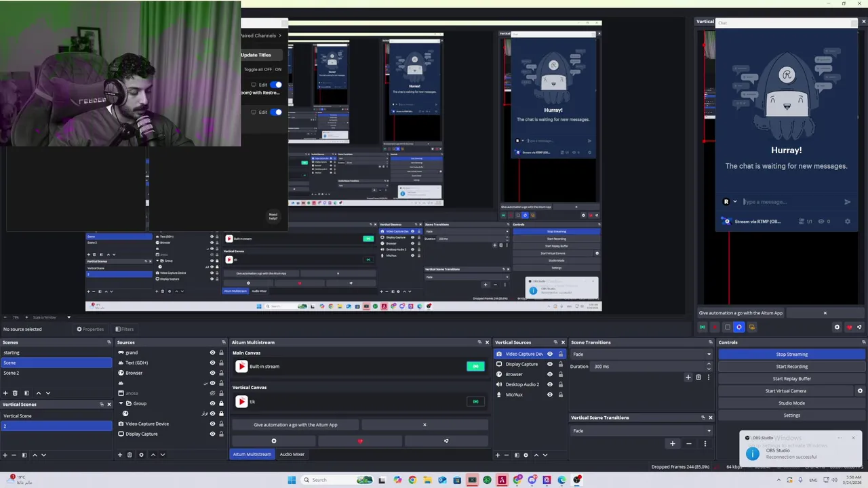Toggle visibility of the grand source
868x488 pixels.
coord(212,352)
